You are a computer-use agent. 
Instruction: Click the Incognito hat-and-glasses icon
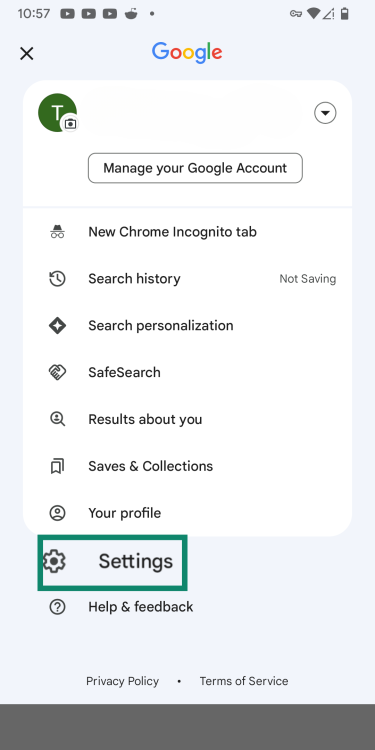(57, 232)
